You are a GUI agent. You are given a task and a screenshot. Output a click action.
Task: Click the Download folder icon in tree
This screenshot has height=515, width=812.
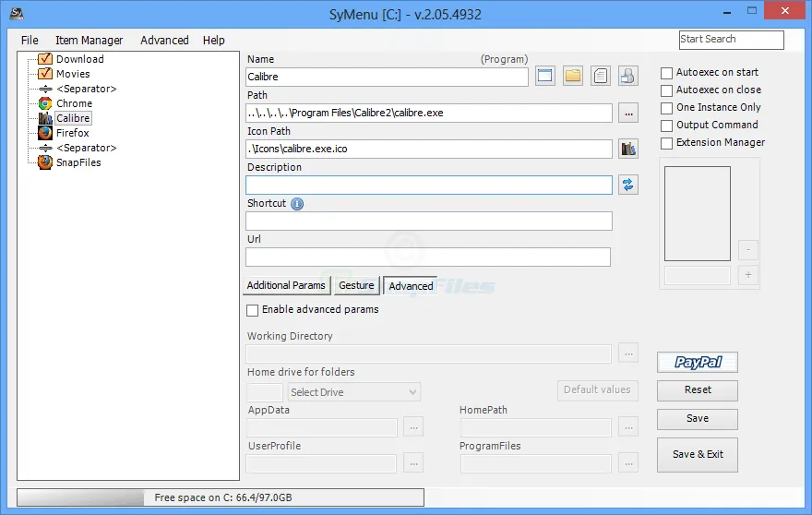(45, 59)
